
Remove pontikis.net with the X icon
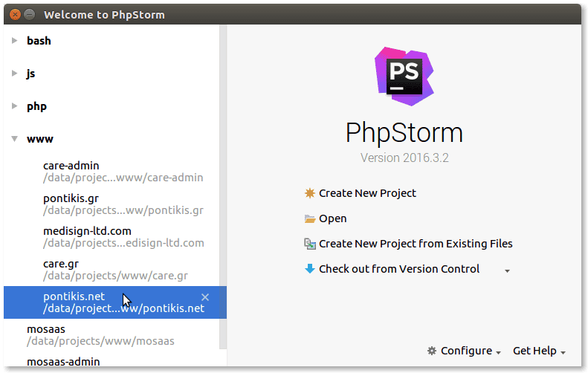point(205,297)
